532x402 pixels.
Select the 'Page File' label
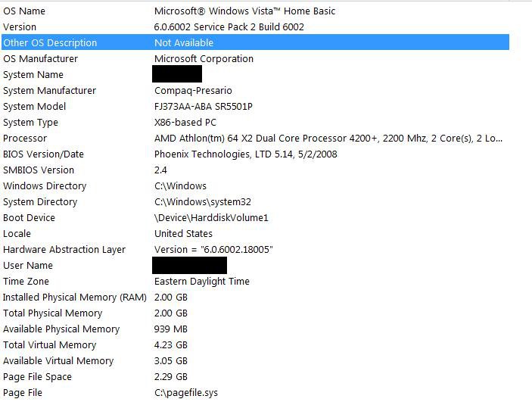point(23,393)
